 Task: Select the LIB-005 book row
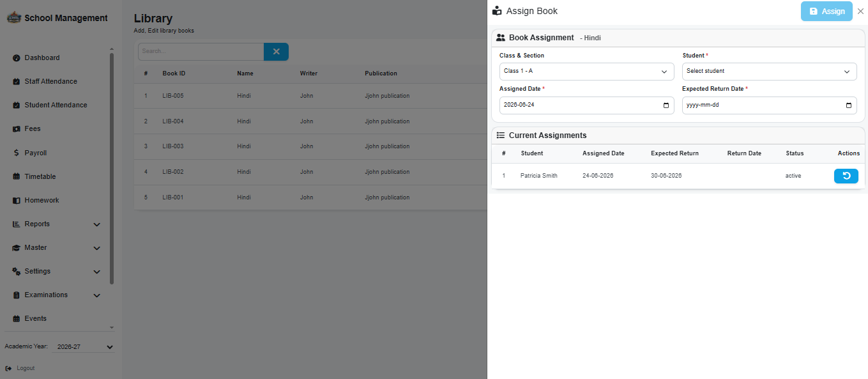(310, 96)
